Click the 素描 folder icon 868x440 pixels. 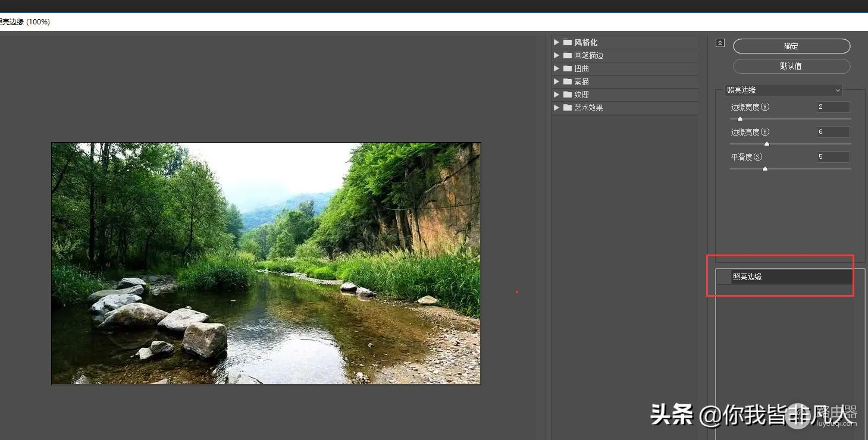coord(568,81)
